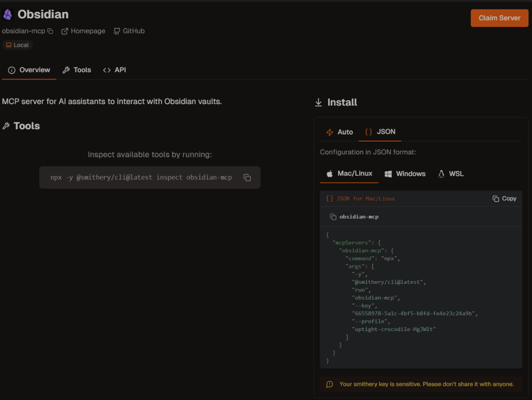Copy the npx inspect command

[x=247, y=178]
